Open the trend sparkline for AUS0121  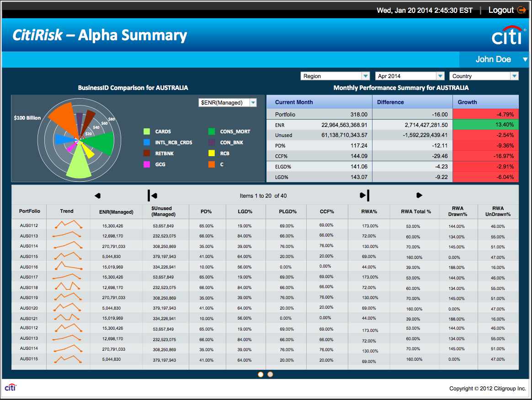point(67,317)
